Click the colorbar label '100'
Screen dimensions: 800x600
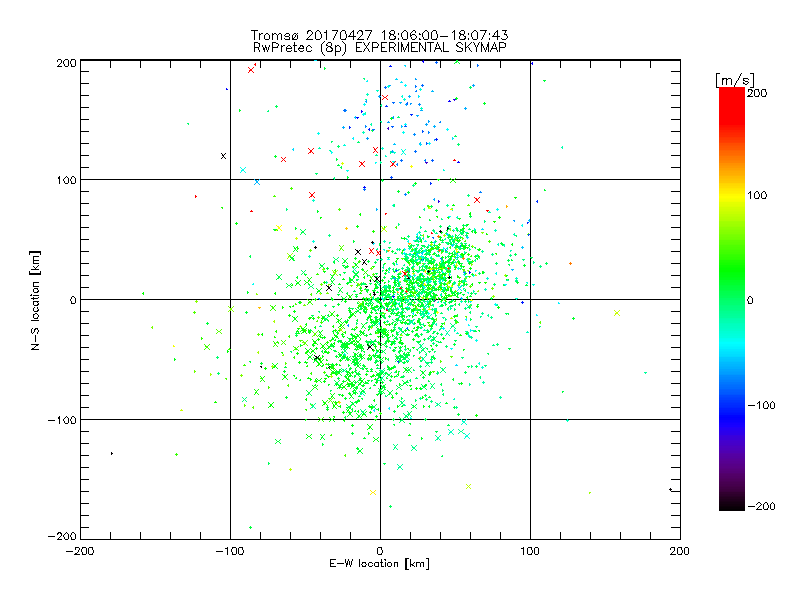(x=757, y=195)
